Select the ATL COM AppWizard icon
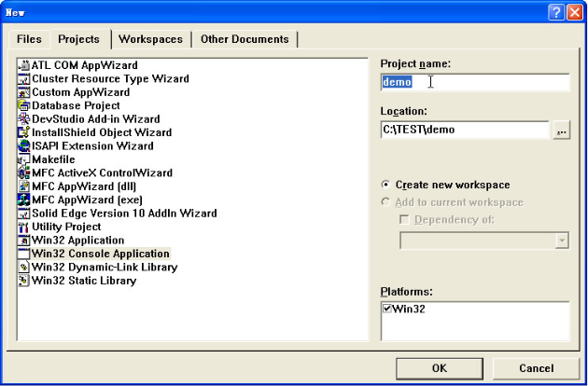 [24, 65]
